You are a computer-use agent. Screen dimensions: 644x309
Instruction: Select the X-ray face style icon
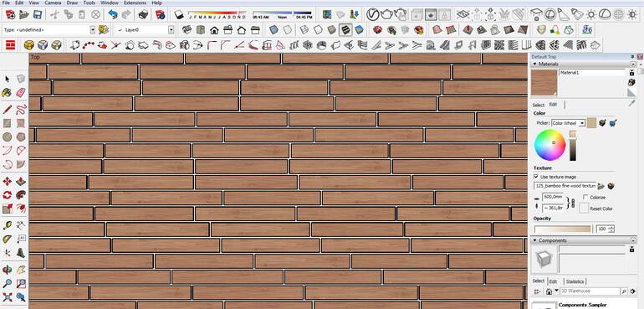(x=274, y=30)
